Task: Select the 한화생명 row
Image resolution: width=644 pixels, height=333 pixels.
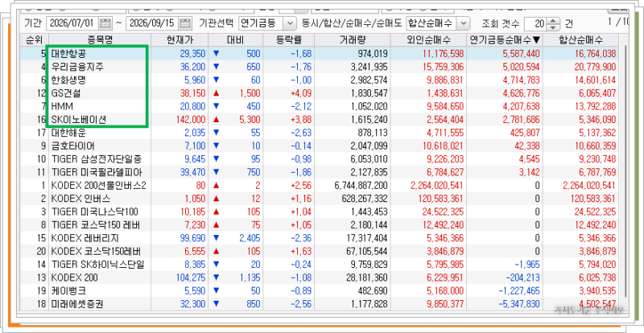Action: click(x=320, y=80)
